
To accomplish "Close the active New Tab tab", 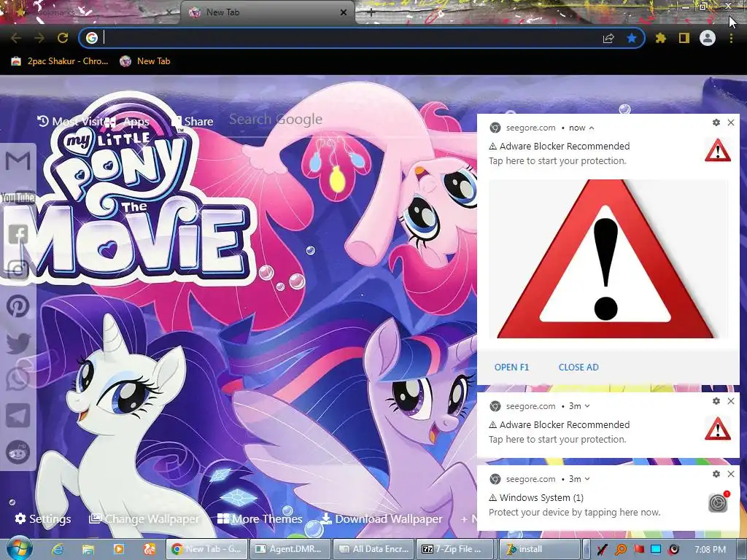I will [344, 12].
